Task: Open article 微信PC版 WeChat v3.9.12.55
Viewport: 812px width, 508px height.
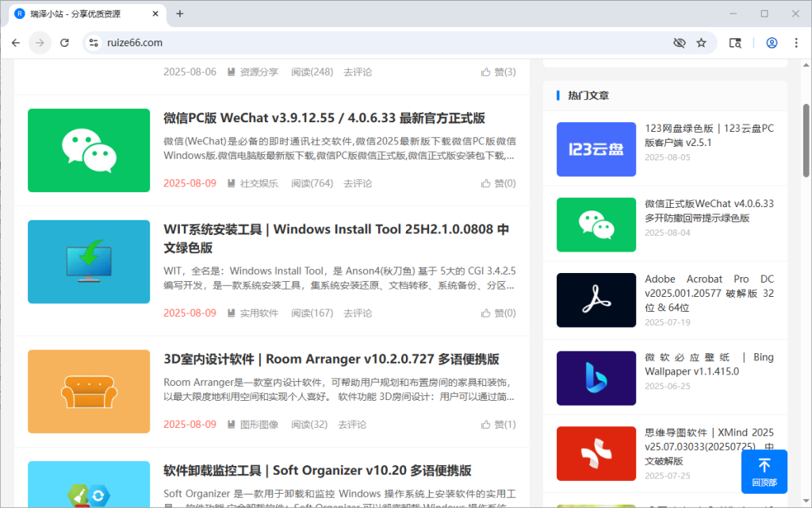Action: pyautogui.click(x=324, y=118)
